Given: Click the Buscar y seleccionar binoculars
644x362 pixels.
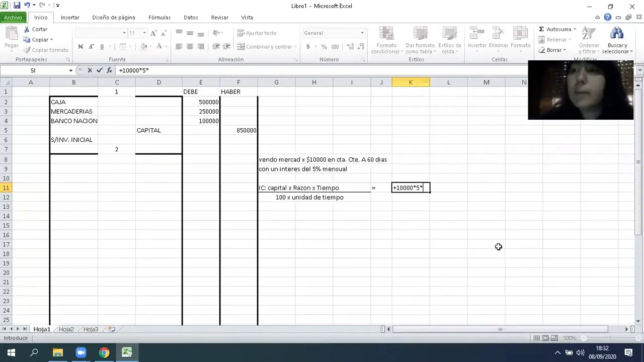Looking at the screenshot, I should (x=616, y=34).
